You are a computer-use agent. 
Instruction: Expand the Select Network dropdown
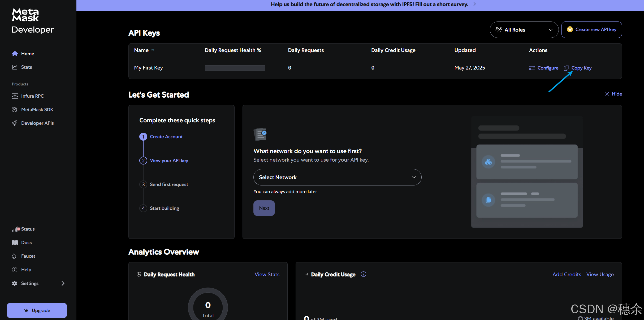coord(337,177)
